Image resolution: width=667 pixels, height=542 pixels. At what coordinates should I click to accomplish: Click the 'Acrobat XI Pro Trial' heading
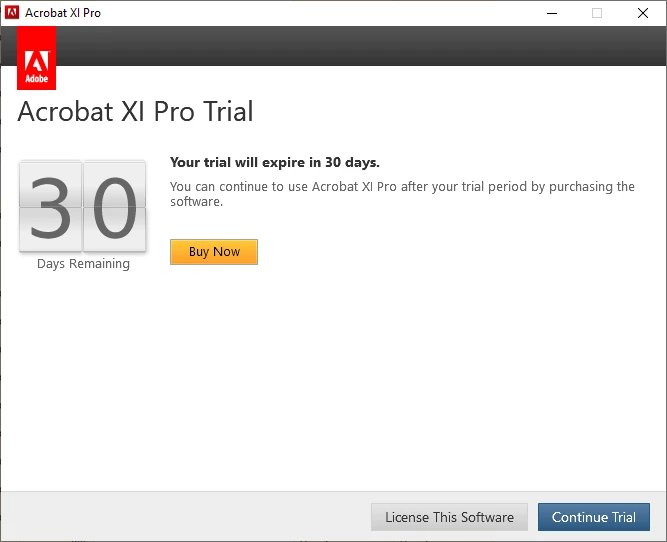[135, 111]
